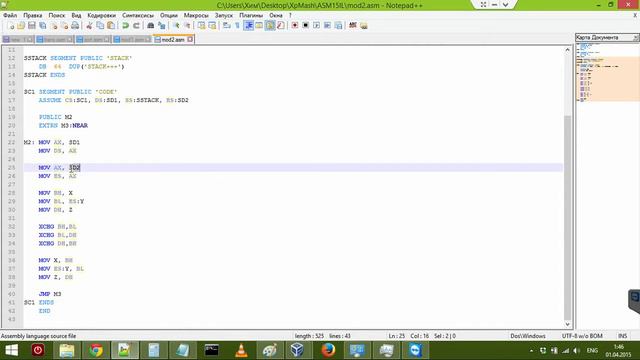Image resolution: width=640 pixels, height=360 pixels.
Task: Click the editor scrollbar up arrow
Action: pos(567,50)
